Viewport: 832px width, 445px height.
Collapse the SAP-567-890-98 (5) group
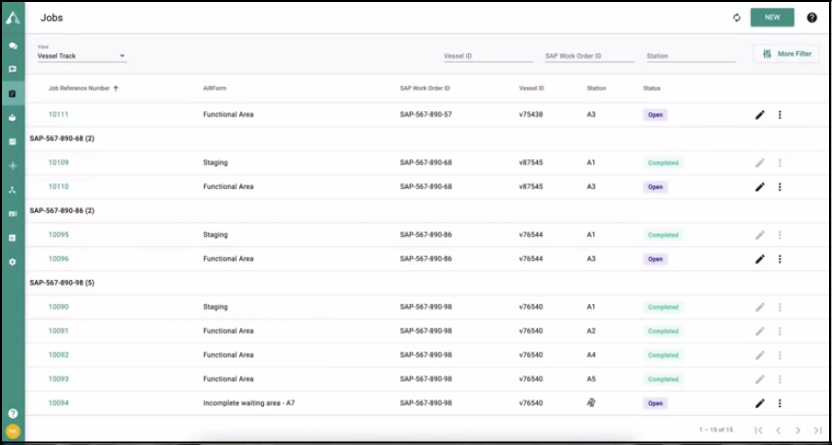pyautogui.click(x=62, y=283)
